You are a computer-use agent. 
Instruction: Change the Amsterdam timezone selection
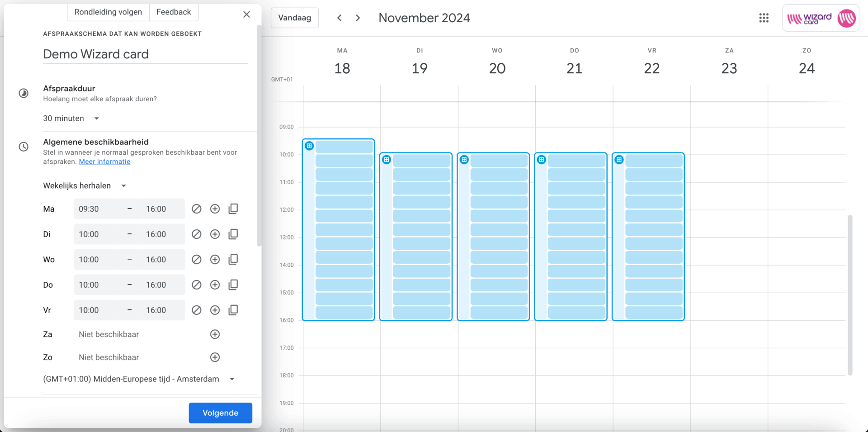pos(139,379)
